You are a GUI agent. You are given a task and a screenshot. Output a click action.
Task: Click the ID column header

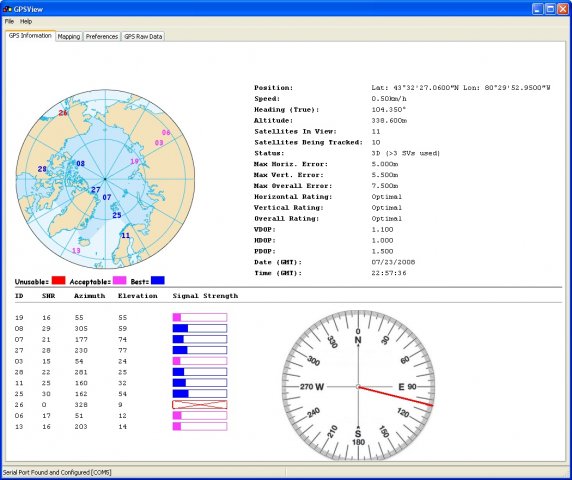coord(19,296)
